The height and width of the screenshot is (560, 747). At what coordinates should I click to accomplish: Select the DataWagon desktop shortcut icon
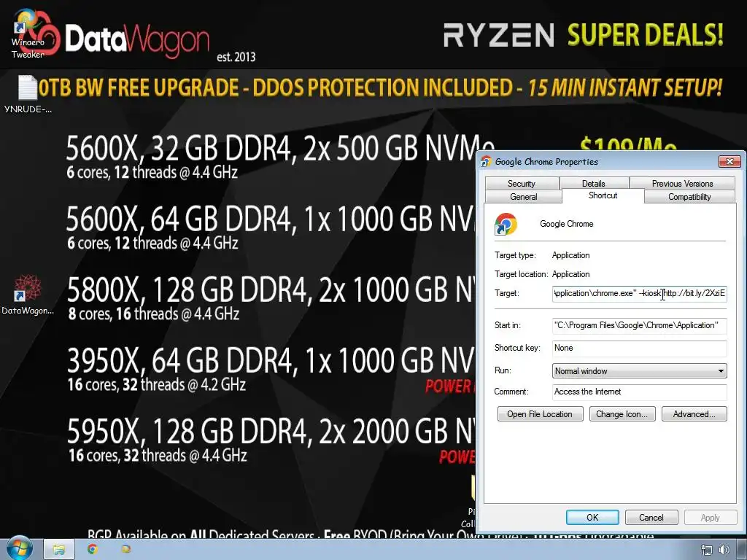pos(28,295)
